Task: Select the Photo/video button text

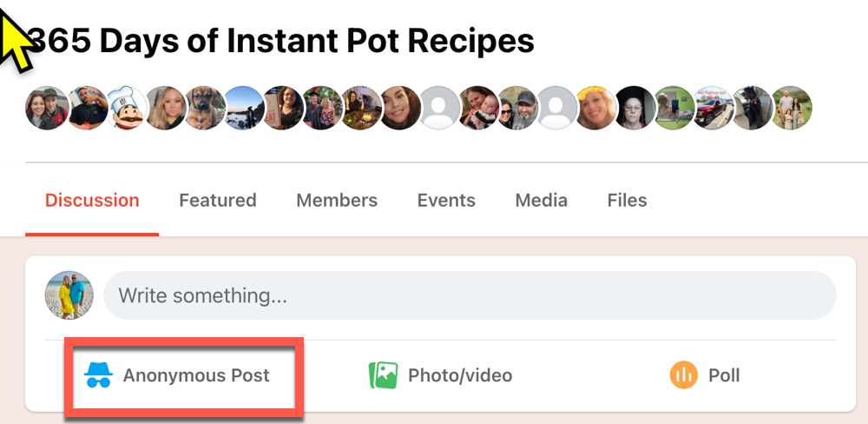Action: point(460,375)
